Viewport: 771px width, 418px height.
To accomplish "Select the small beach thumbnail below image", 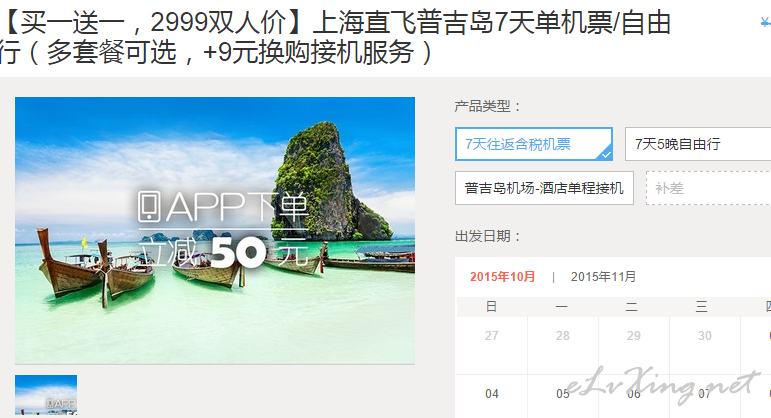I will 46,395.
